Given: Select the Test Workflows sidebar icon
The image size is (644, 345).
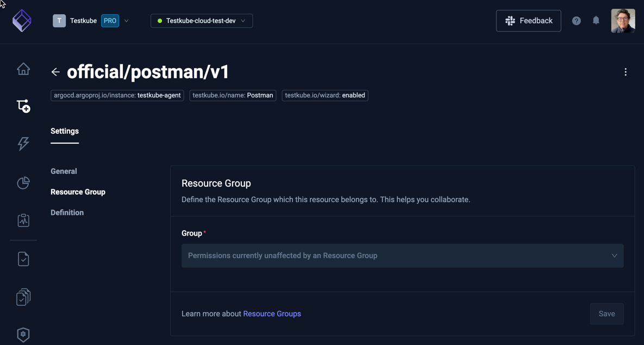Looking at the screenshot, I should click(23, 106).
